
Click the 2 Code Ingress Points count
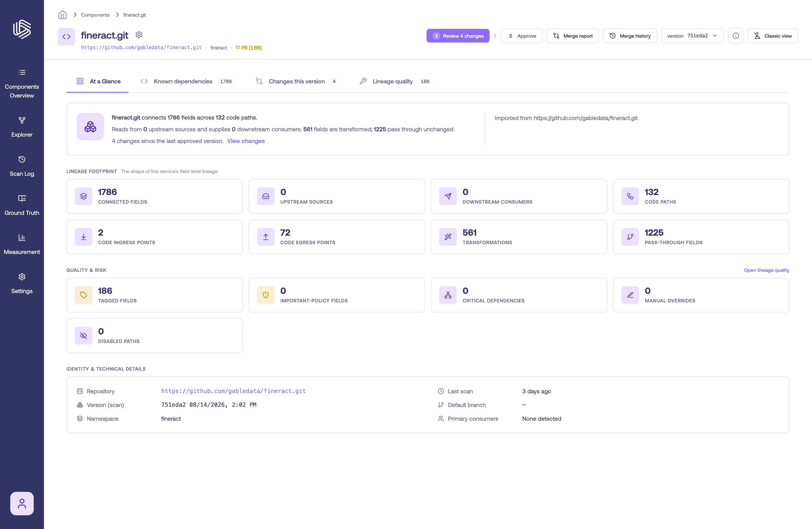(101, 232)
